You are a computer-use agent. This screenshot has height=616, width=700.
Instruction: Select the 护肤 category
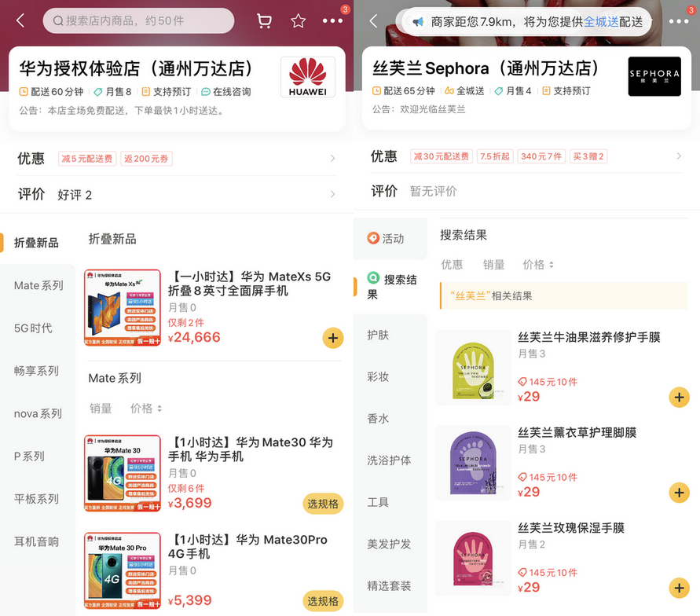[379, 335]
